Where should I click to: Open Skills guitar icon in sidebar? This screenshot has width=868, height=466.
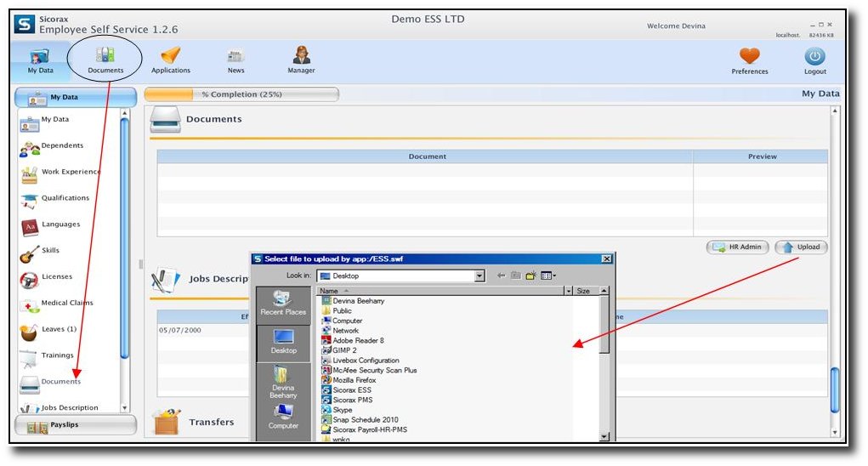(x=30, y=253)
